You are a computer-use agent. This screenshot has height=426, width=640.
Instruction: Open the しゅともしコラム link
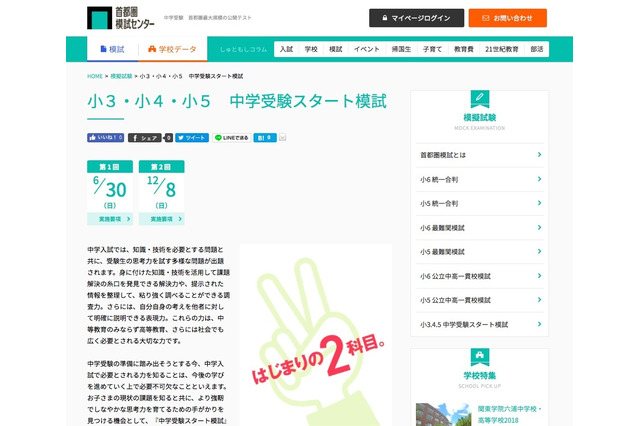click(x=243, y=49)
